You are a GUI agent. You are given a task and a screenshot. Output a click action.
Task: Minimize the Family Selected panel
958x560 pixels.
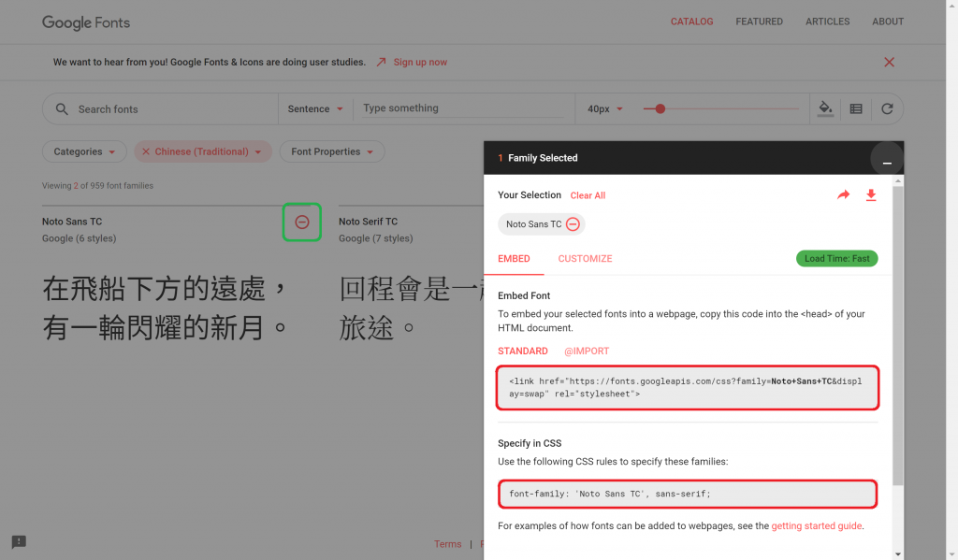pos(887,158)
